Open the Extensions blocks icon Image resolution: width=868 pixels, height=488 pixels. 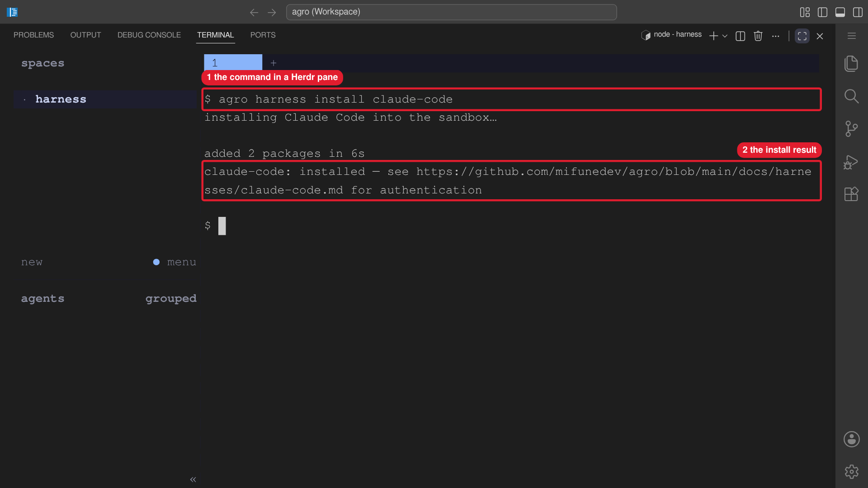pyautogui.click(x=851, y=194)
